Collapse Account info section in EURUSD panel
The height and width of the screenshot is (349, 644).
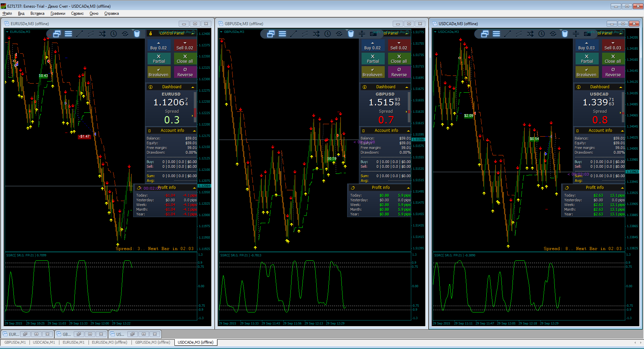[x=194, y=131]
